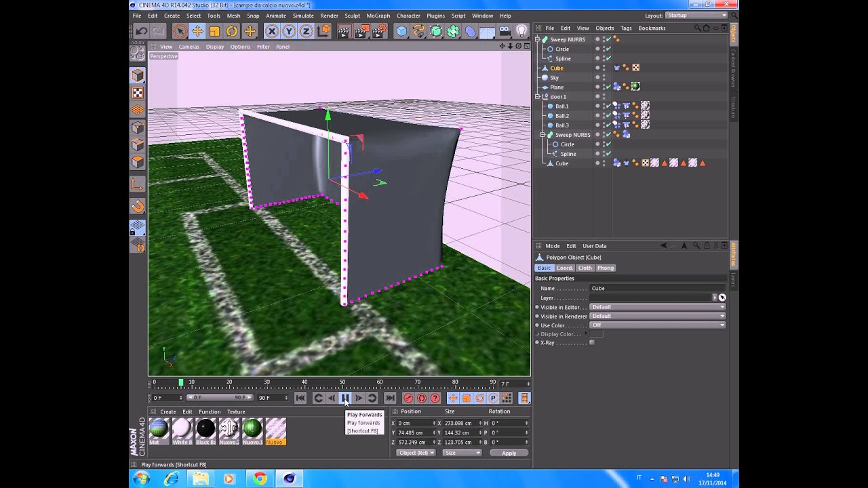Viewport: 868px width, 488px height.
Task: Select the Plane object in Object Manager
Action: [557, 87]
